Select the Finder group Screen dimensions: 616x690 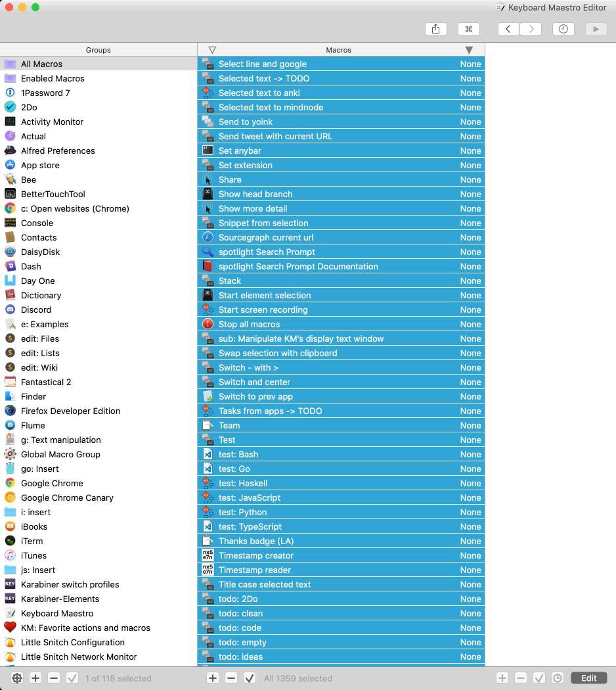point(99,396)
